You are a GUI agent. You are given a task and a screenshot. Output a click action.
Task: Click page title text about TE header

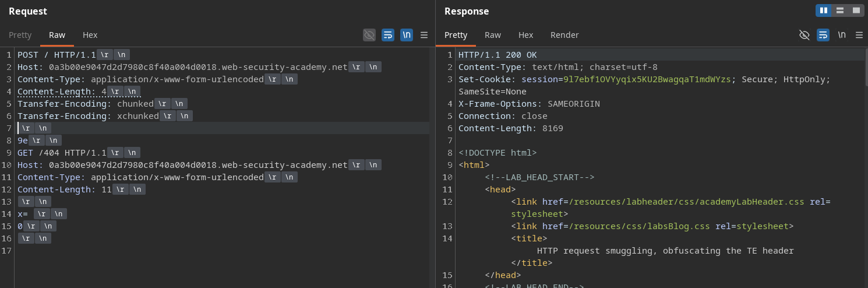(x=665, y=251)
